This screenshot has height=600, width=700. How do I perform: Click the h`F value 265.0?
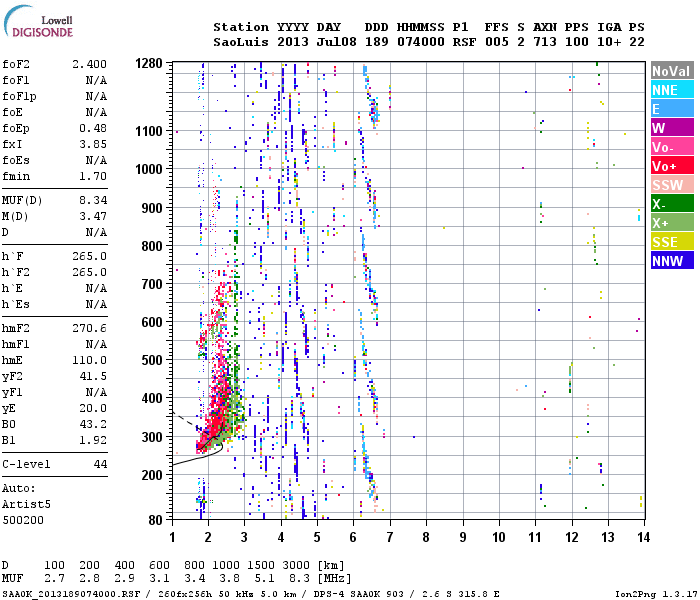[89, 256]
